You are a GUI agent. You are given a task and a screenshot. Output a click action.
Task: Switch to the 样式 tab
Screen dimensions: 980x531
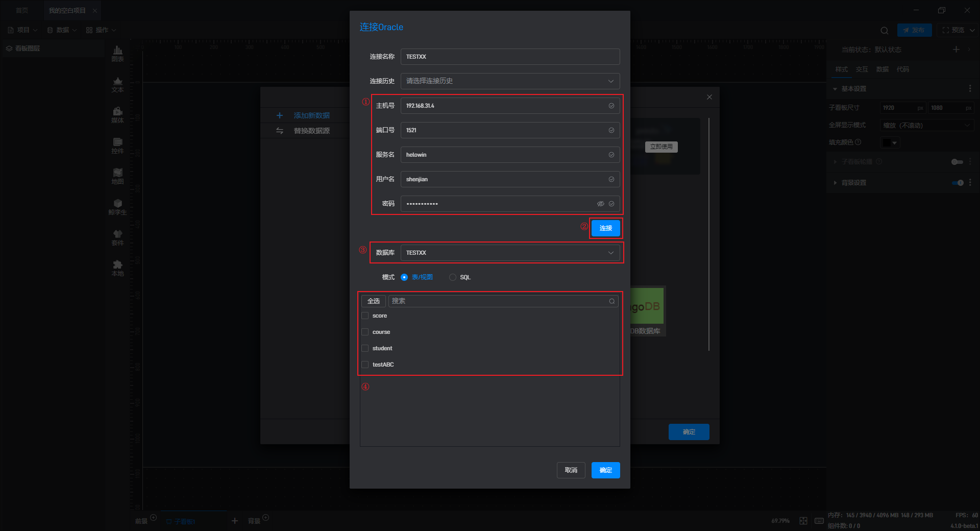[x=842, y=69]
